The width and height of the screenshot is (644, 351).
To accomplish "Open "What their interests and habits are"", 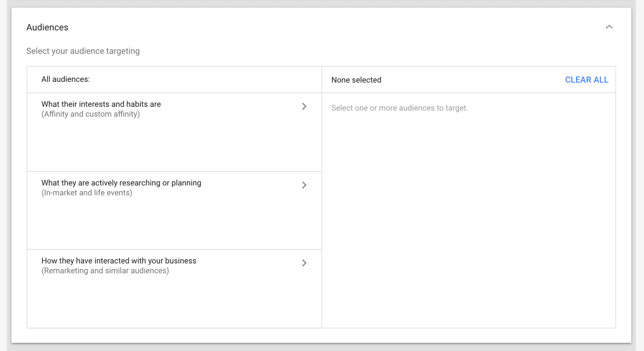I will tap(101, 104).
